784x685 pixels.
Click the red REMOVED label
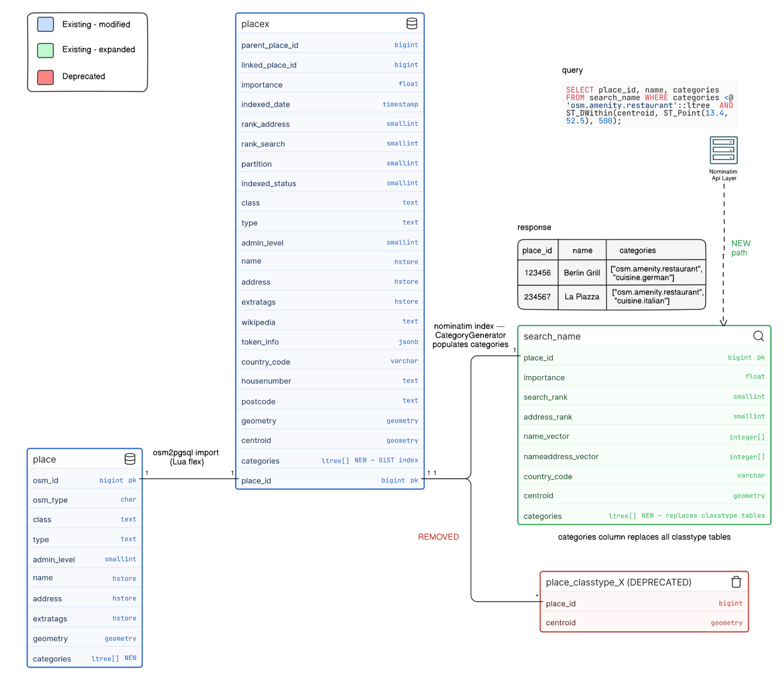click(438, 537)
